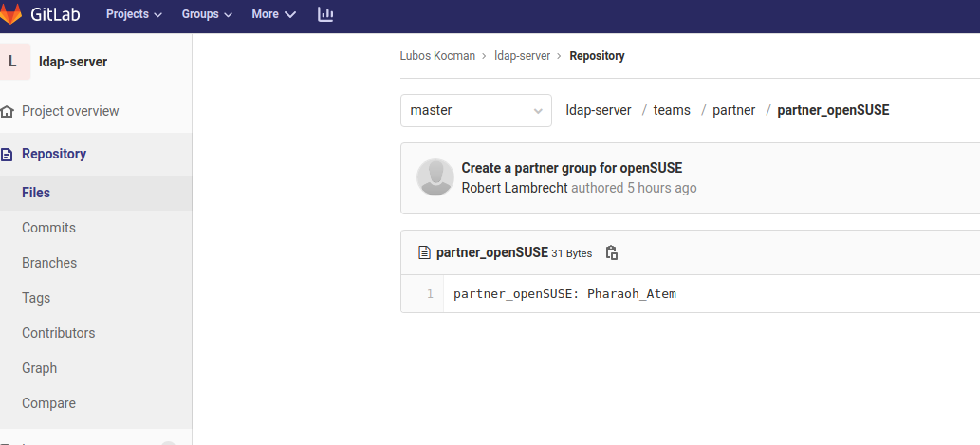The image size is (980, 445).
Task: Open the Groups dropdown menu
Action: pos(207,13)
